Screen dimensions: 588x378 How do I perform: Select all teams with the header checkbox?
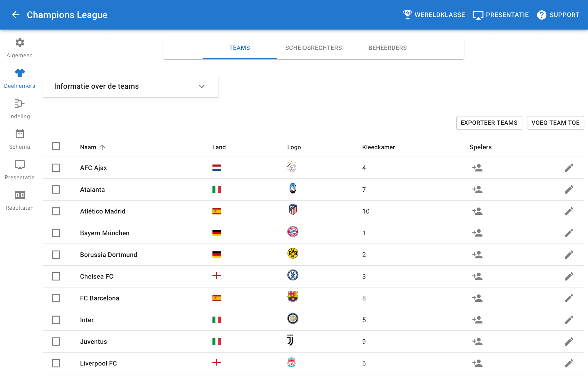click(x=56, y=146)
